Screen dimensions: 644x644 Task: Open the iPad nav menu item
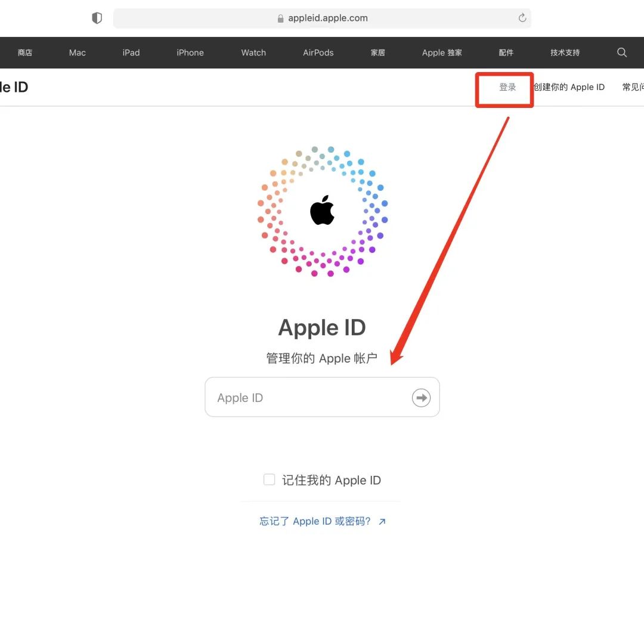coord(131,52)
